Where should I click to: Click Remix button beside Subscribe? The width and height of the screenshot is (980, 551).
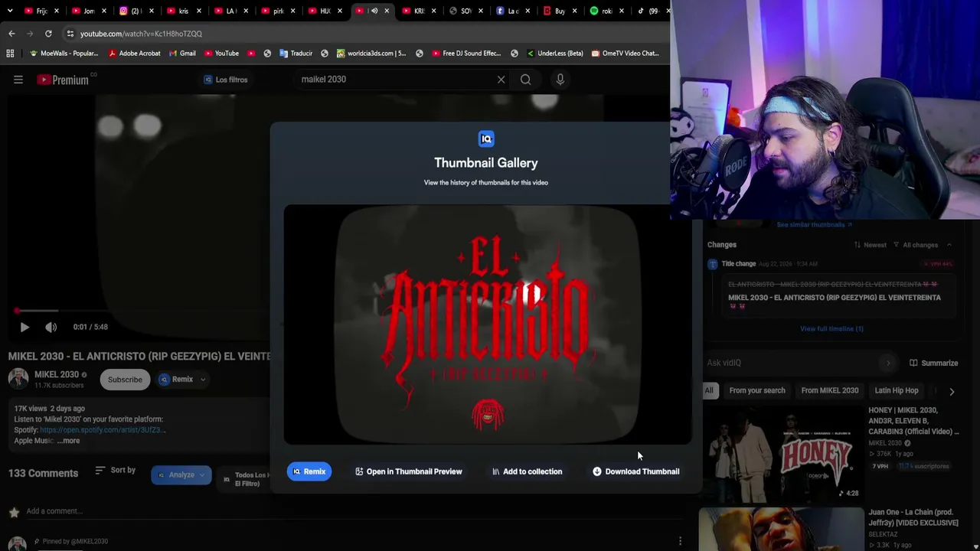(x=176, y=380)
